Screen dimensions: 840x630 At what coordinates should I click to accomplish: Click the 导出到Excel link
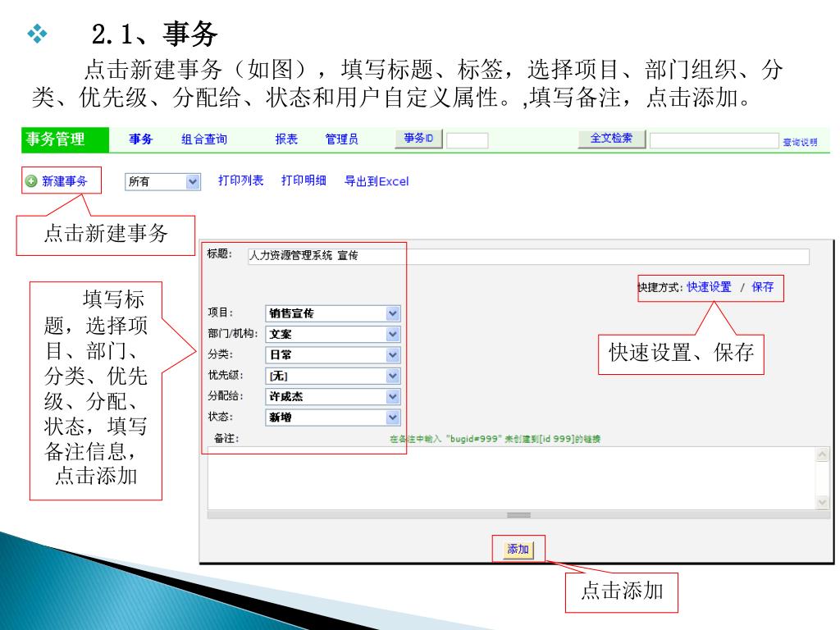pyautogui.click(x=377, y=181)
